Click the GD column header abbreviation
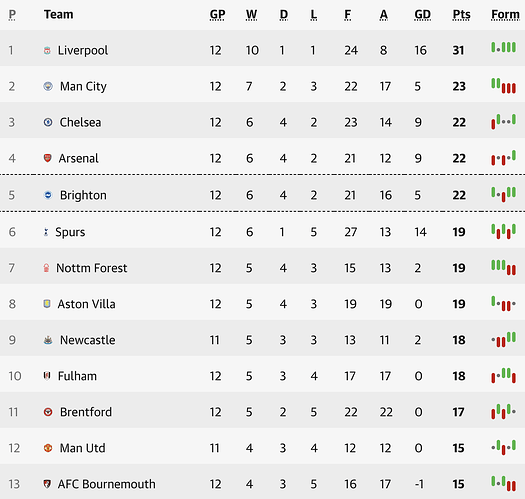 coord(422,15)
